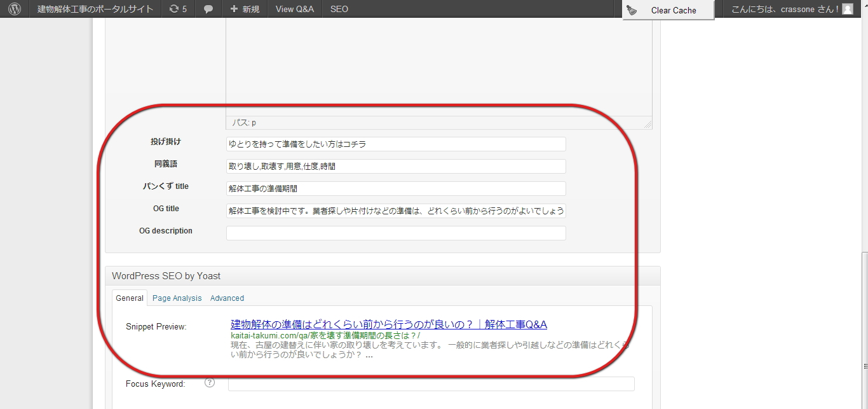Open the SEO admin bar menu
This screenshot has height=409, width=868.
tap(339, 9)
